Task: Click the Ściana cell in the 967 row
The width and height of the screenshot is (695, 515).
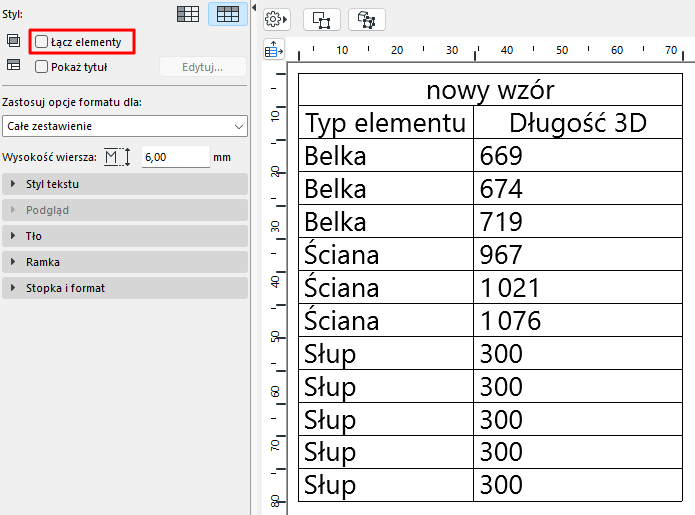Action: click(386, 254)
